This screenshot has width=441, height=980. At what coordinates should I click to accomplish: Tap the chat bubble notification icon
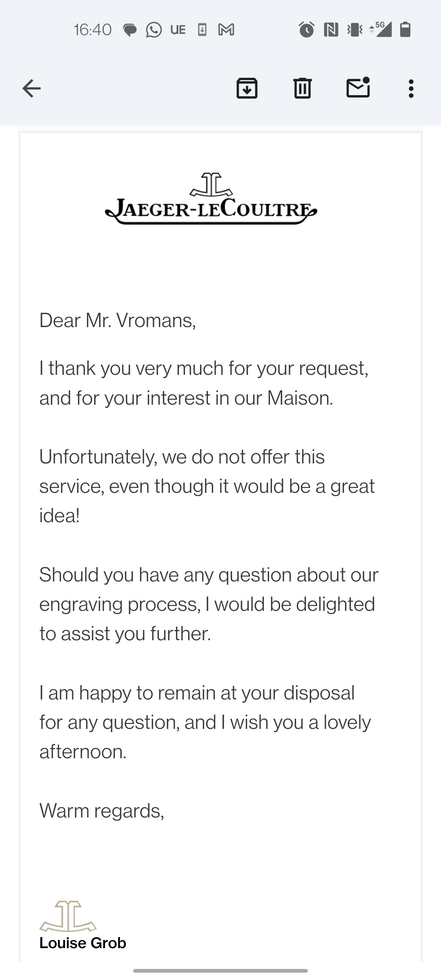point(130,30)
